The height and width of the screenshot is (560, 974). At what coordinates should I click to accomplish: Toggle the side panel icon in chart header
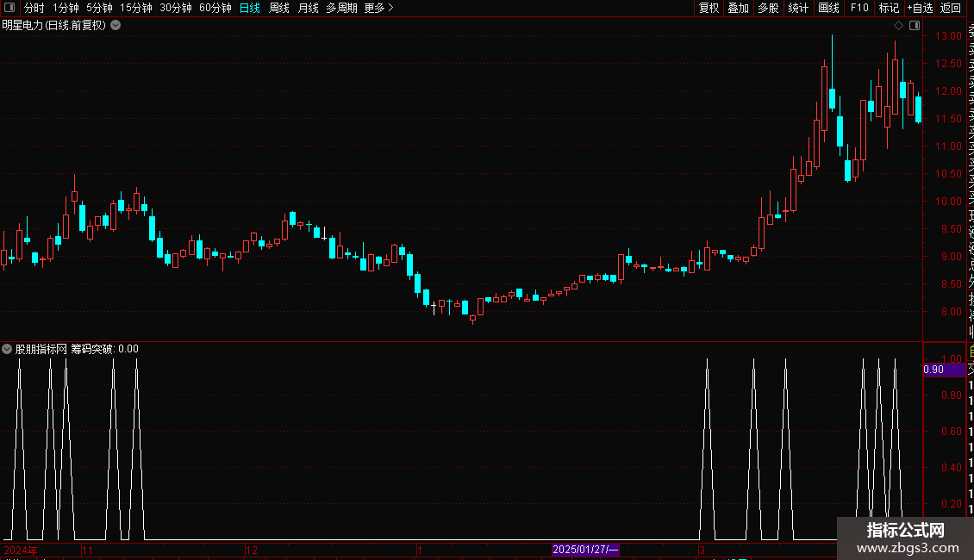point(915,26)
